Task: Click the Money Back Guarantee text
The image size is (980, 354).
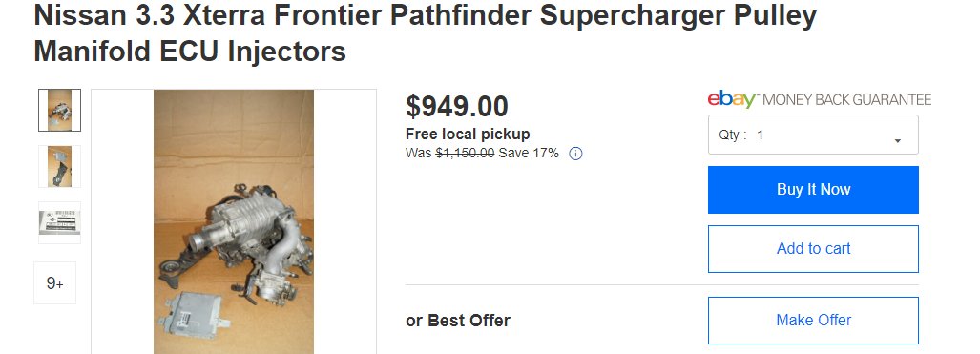Action: (x=846, y=99)
